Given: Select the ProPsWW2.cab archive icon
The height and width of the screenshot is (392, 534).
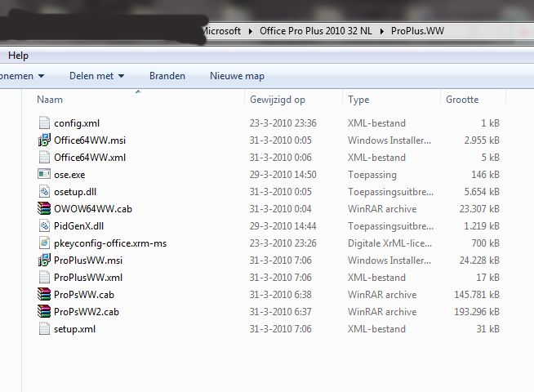Looking at the screenshot, I should click(x=44, y=312).
